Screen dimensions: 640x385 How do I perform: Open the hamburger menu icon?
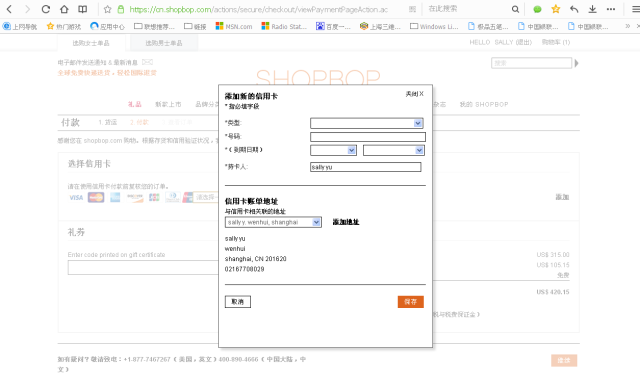[636, 9]
